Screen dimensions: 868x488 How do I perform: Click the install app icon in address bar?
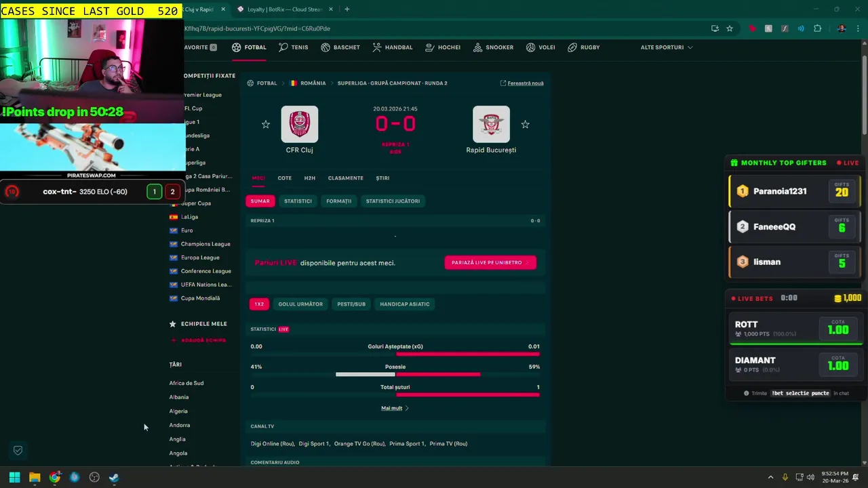[x=715, y=28]
